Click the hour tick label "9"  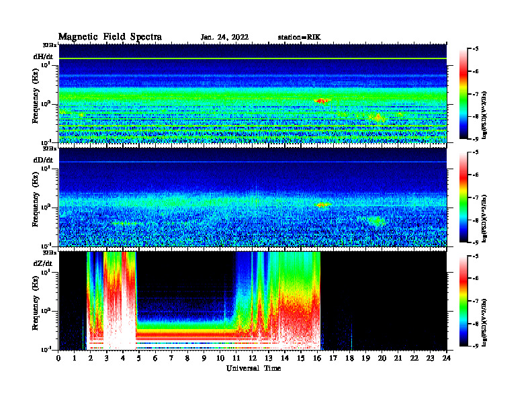(x=204, y=358)
